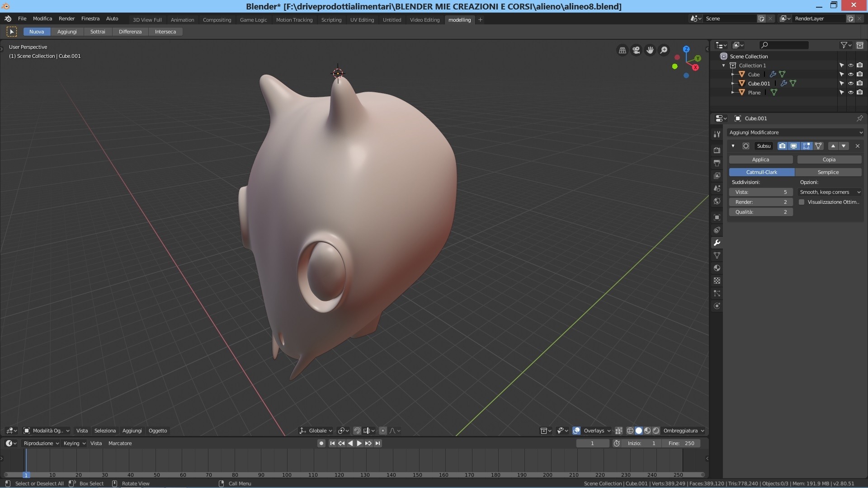868x488 pixels.
Task: Toggle modifier visibility in render
Action: tap(782, 146)
